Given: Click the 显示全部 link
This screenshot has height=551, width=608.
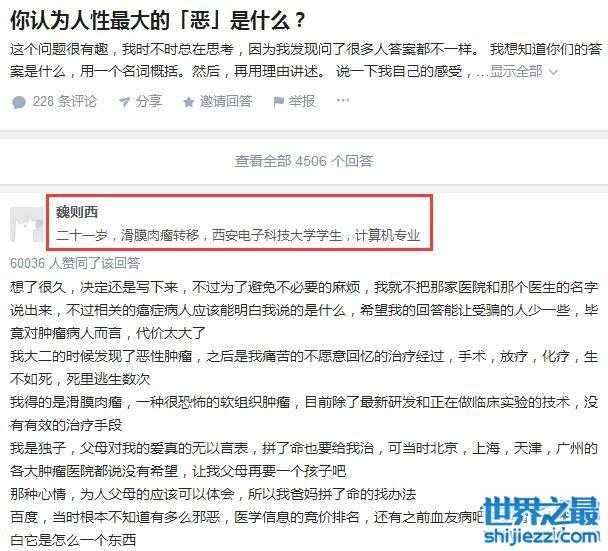Looking at the screenshot, I should pyautogui.click(x=516, y=71).
